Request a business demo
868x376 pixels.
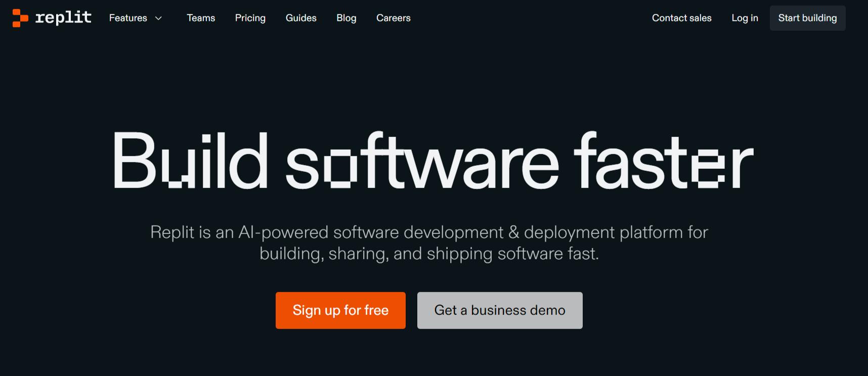point(500,310)
